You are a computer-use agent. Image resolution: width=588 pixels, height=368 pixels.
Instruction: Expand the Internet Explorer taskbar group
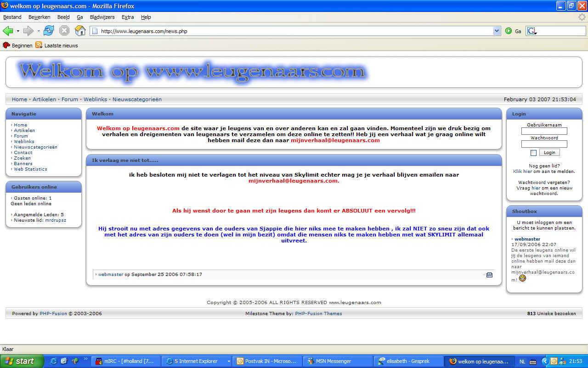pos(229,361)
